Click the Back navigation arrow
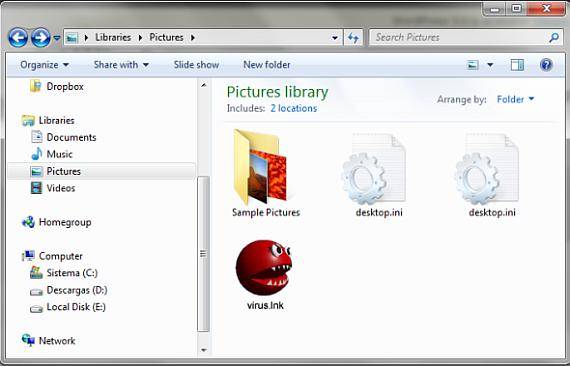Image resolution: width=570 pixels, height=366 pixels. point(18,37)
